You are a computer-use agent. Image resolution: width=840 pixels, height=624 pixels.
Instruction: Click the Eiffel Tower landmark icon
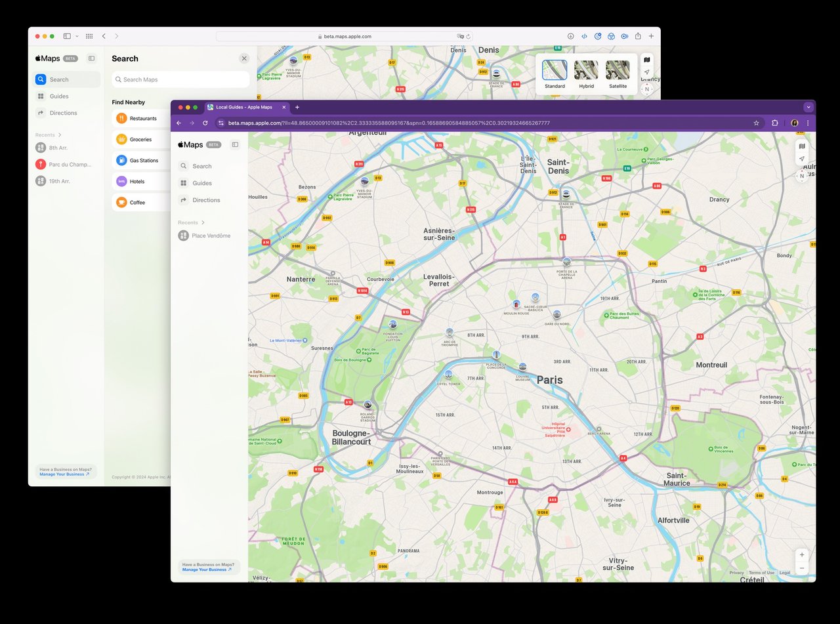tap(448, 374)
